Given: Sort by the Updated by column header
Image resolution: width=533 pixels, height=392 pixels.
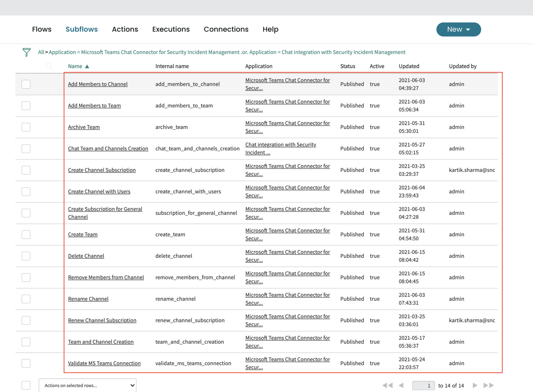Looking at the screenshot, I should tap(463, 66).
